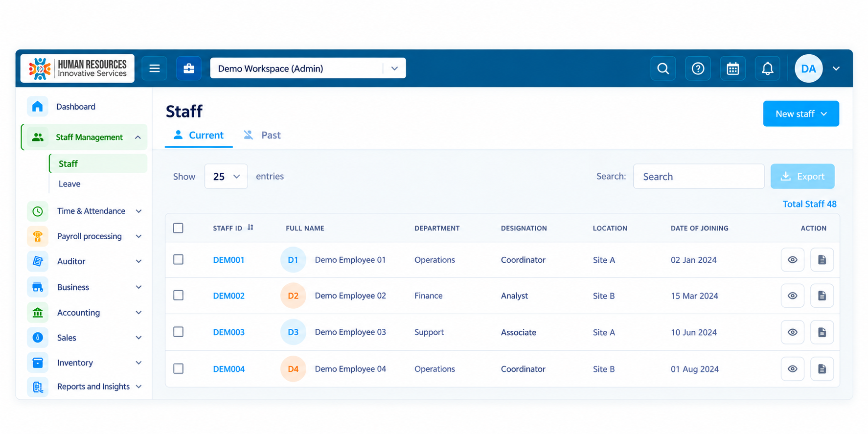Open document icon for DEM001 row
The height and width of the screenshot is (434, 868).
coord(822,260)
